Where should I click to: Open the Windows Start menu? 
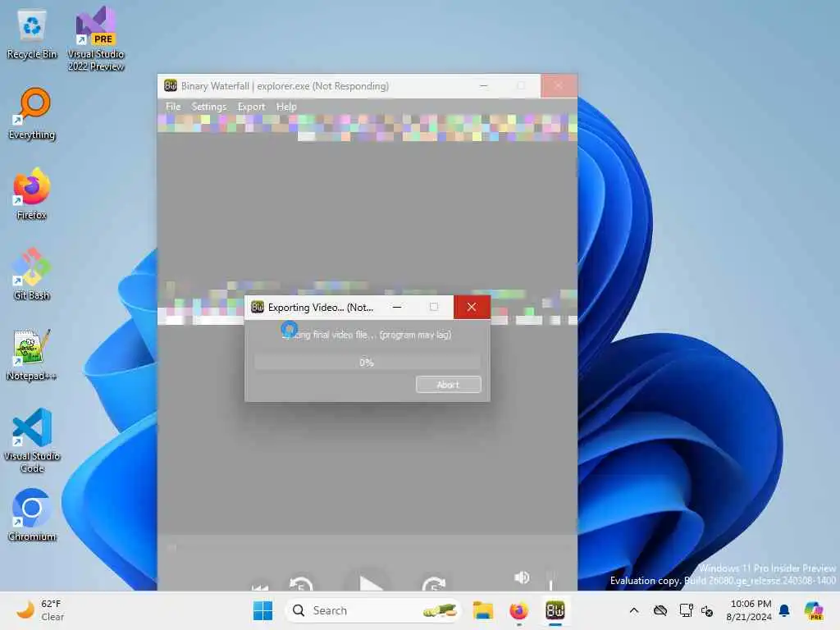(x=262, y=610)
